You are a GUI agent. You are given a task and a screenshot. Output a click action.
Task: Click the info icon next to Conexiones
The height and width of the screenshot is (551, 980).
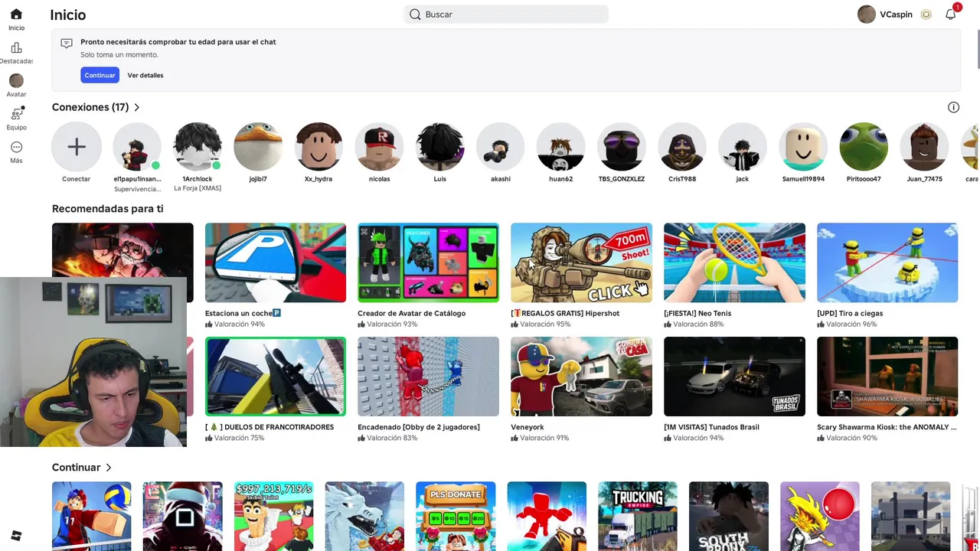pos(953,107)
